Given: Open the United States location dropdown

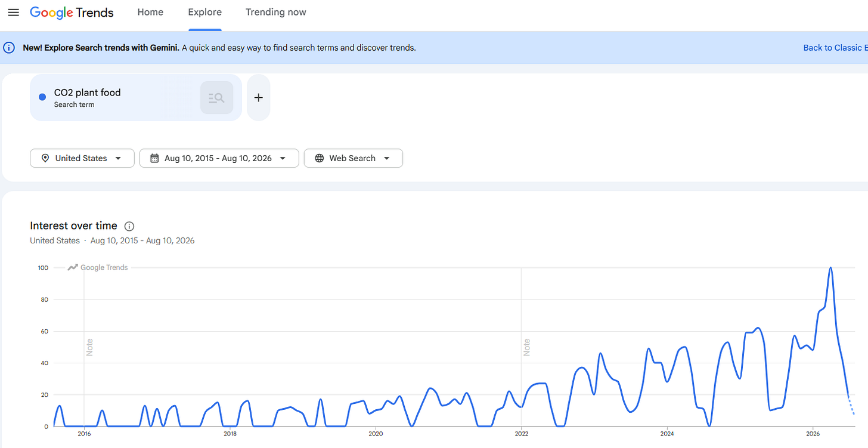Looking at the screenshot, I should pos(82,158).
